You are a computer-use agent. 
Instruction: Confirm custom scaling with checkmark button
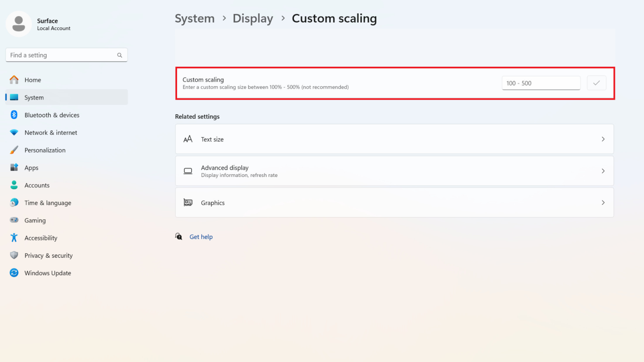pos(597,83)
